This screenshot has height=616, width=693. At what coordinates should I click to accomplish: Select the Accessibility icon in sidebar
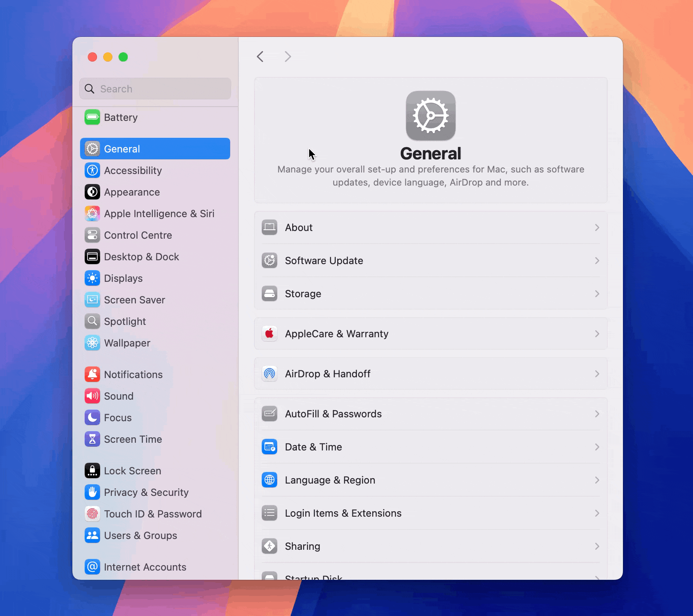pyautogui.click(x=92, y=170)
